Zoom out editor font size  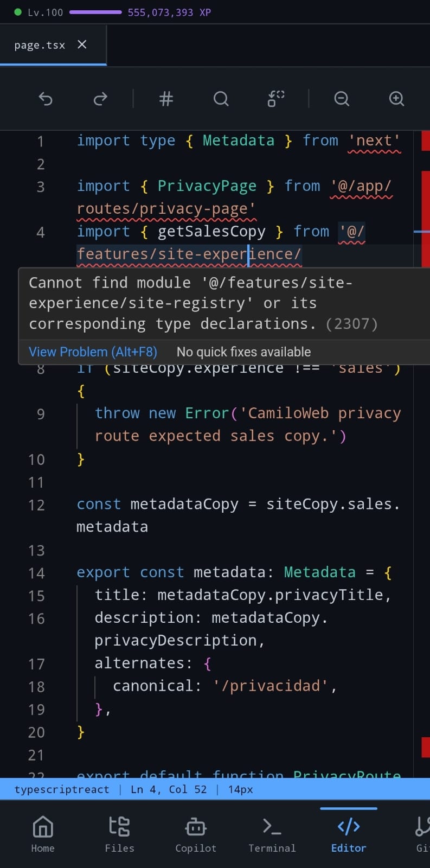(342, 99)
